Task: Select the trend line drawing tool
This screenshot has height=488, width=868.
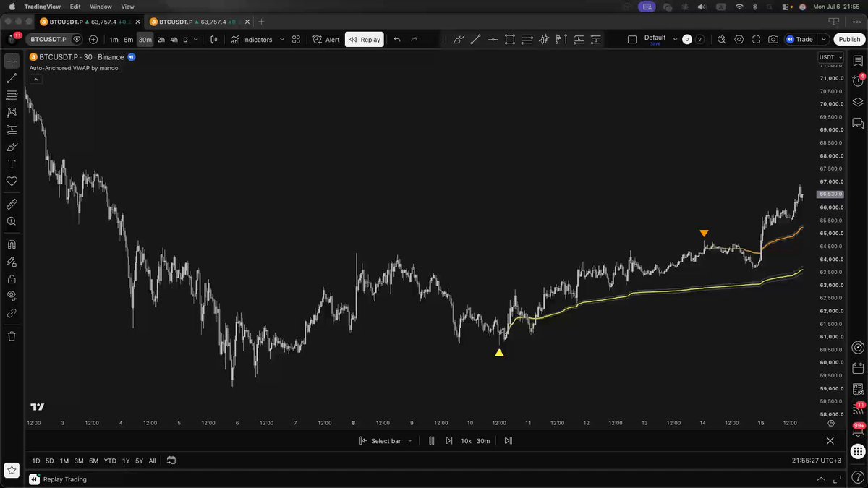Action: coord(12,78)
